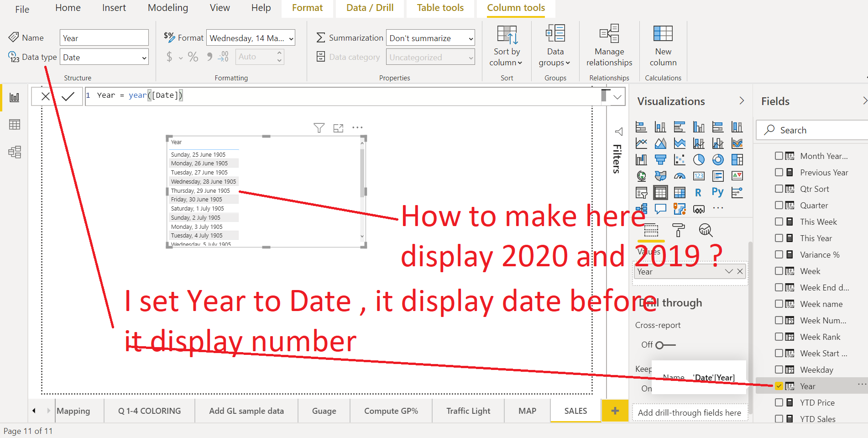Open the Table tools ribbon tab
This screenshot has width=868, height=438.
pos(440,8)
